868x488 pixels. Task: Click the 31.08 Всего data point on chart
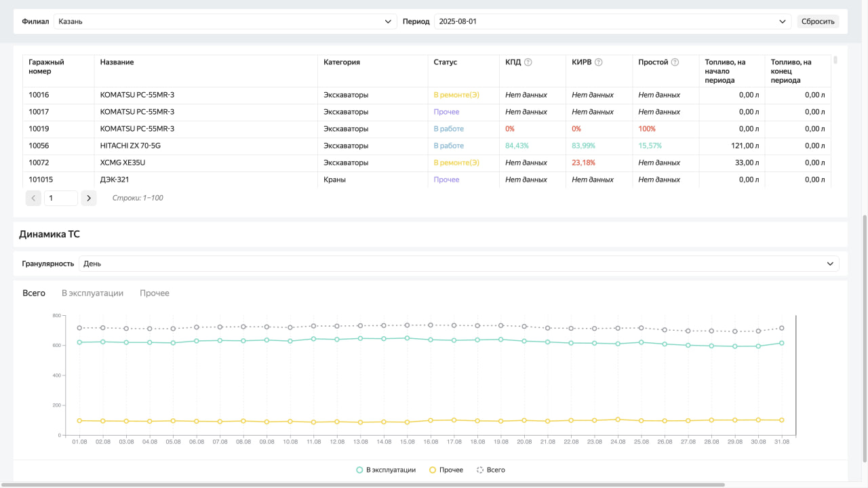[x=781, y=328]
